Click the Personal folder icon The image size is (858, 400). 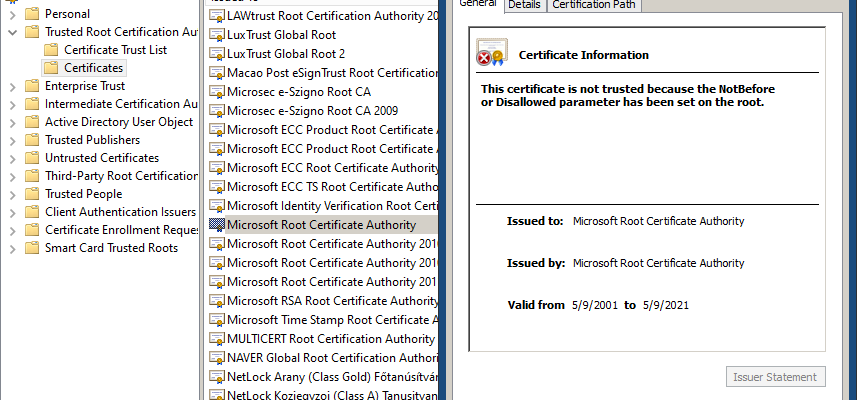click(x=33, y=14)
